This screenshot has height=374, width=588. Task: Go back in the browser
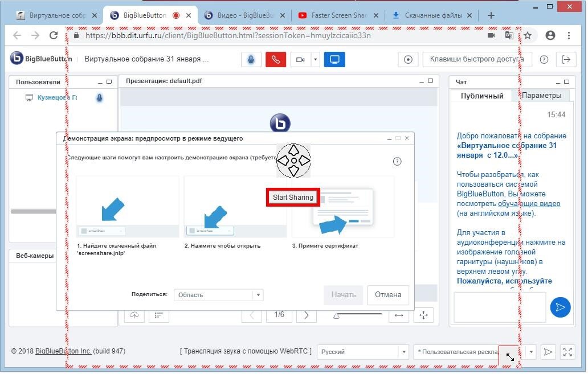click(17, 36)
